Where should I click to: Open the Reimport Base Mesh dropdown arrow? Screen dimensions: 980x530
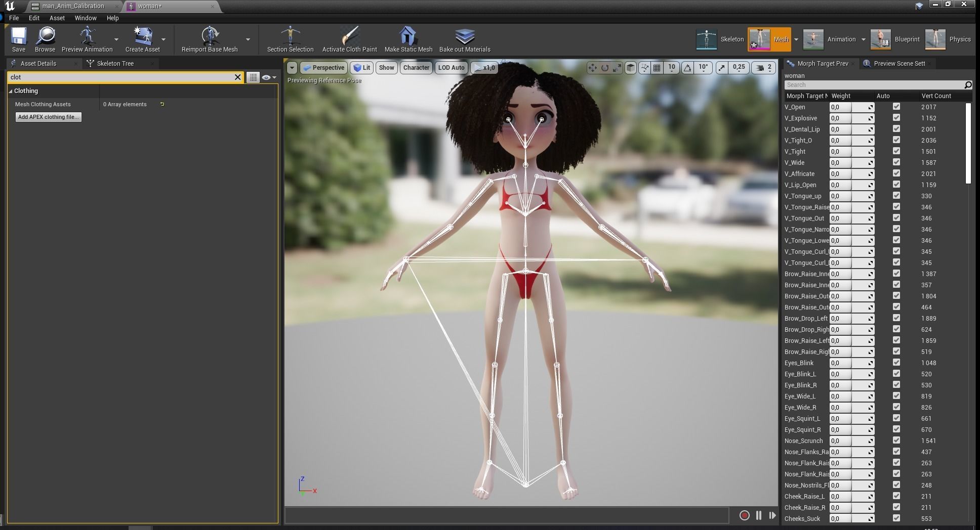click(248, 39)
